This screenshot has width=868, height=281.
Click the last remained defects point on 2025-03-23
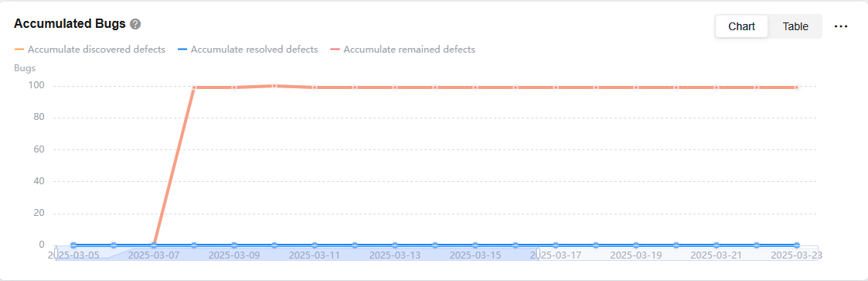pos(797,87)
